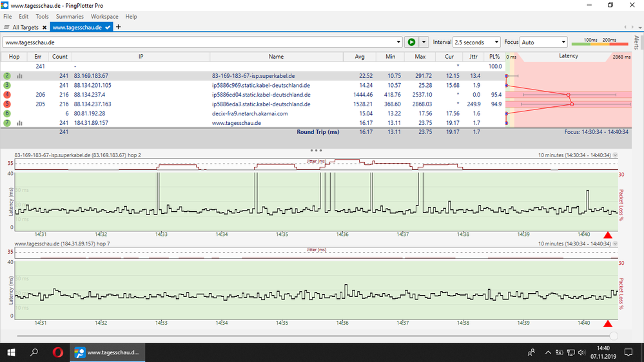The image size is (644, 362).
Task: Select the red hop 4 circle icon
Action: (x=7, y=95)
